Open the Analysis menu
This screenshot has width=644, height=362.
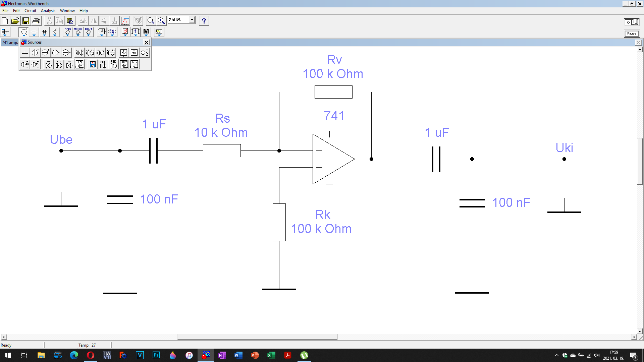(x=48, y=11)
